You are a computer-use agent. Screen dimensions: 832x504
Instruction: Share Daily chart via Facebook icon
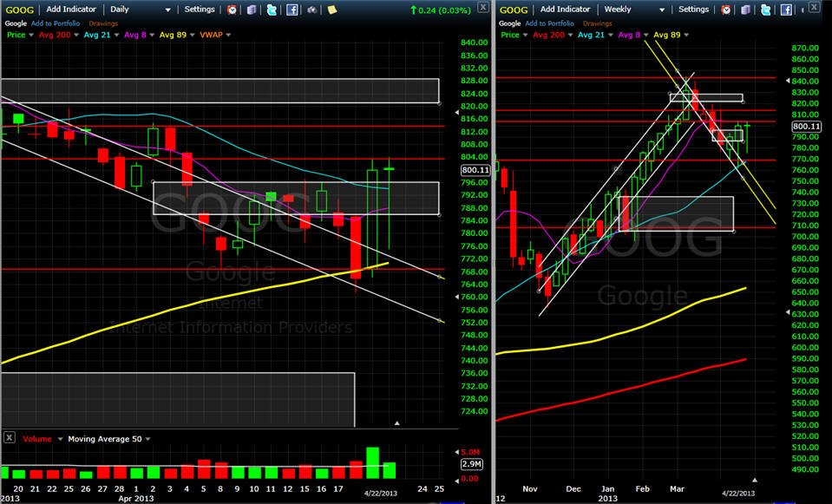pyautogui.click(x=292, y=10)
